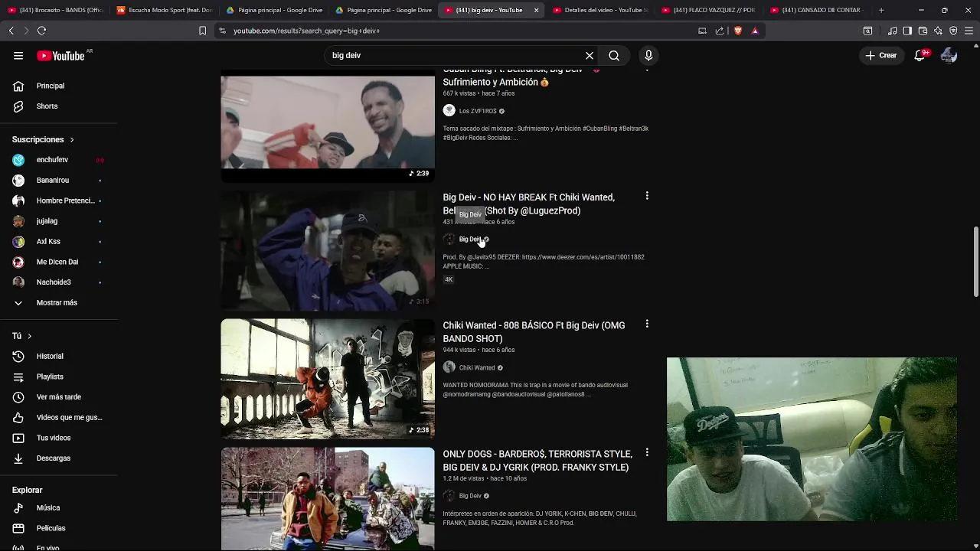Open Brave playlist music note icon

click(892, 31)
